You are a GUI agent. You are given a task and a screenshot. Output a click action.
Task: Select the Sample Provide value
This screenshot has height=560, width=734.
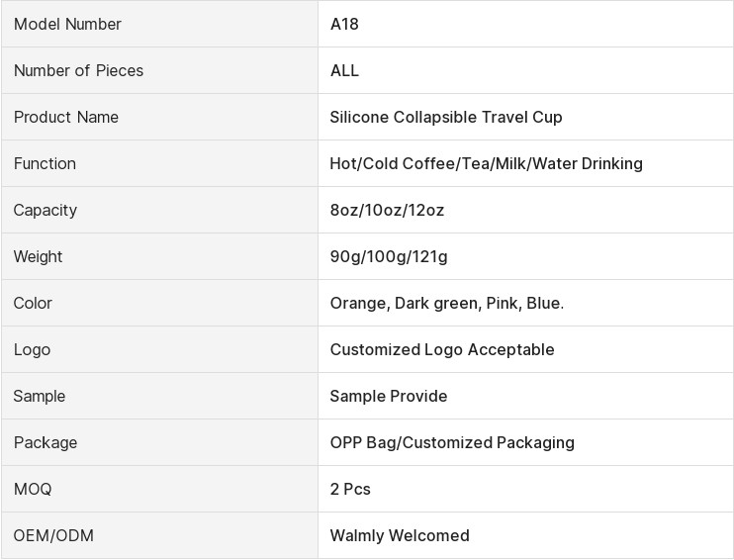(389, 396)
